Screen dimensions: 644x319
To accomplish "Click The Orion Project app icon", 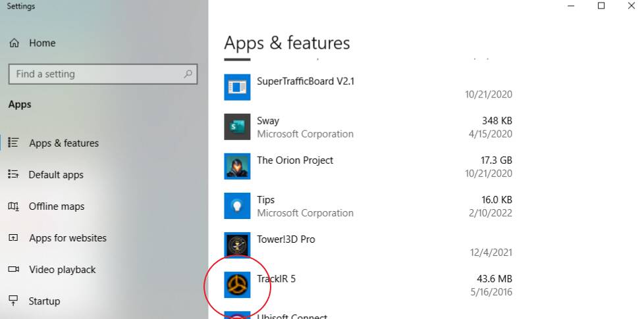I will click(237, 166).
